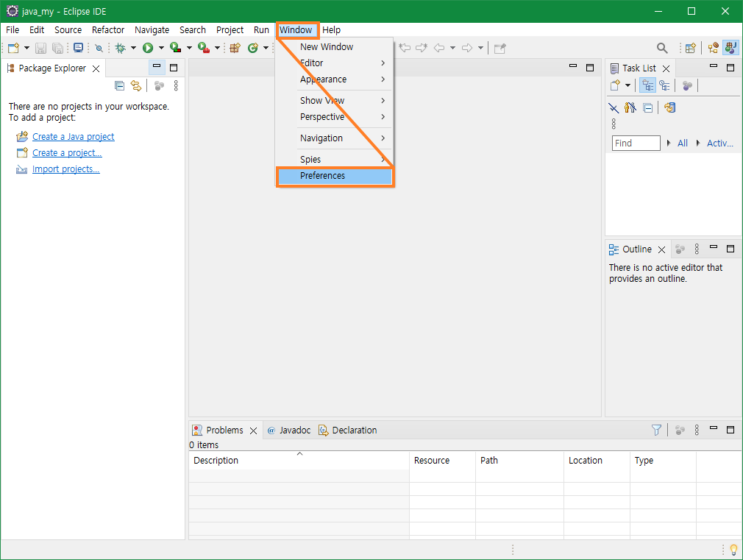Open the Refactor menu
The image size is (743, 560).
click(108, 30)
